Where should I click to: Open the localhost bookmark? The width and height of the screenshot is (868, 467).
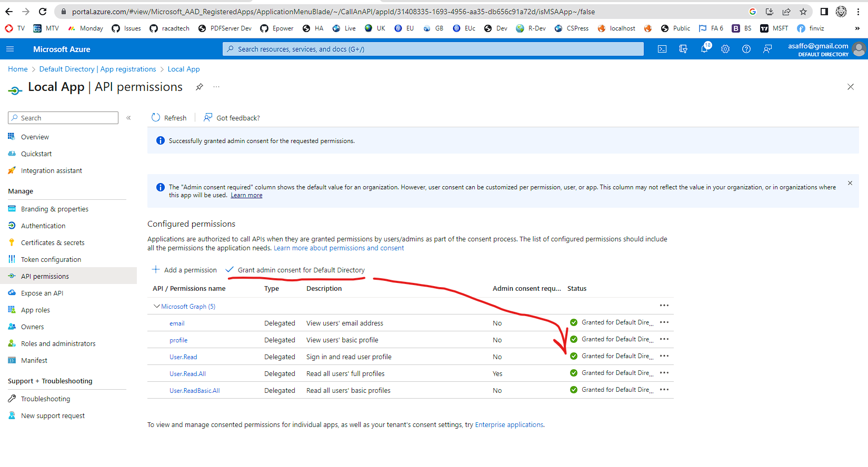pos(616,28)
